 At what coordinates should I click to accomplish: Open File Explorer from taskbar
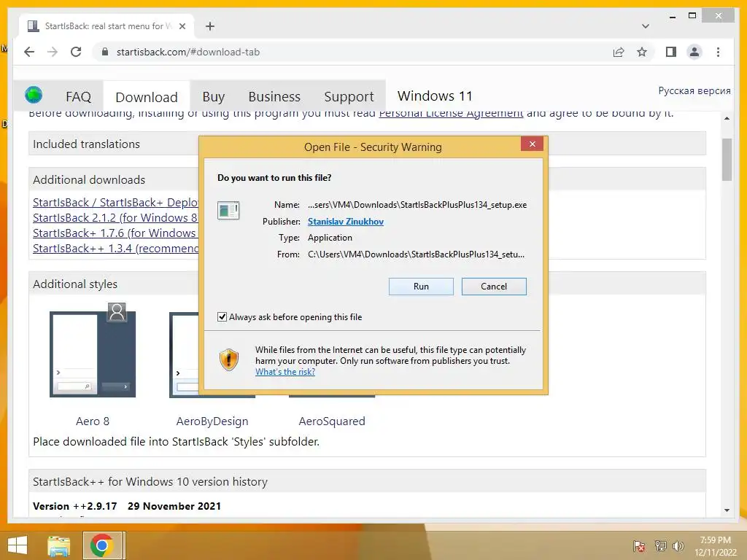point(58,545)
